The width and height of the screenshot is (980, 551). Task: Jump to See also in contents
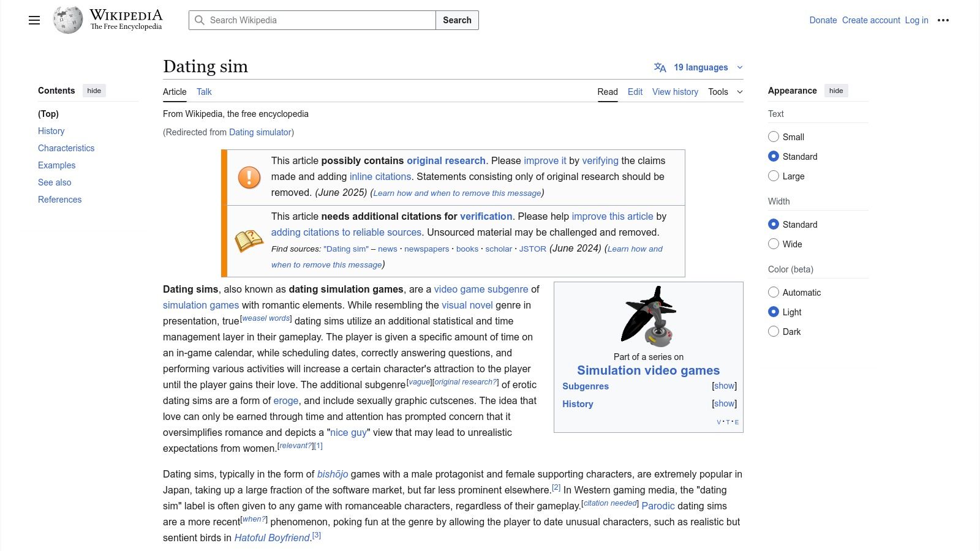click(55, 182)
